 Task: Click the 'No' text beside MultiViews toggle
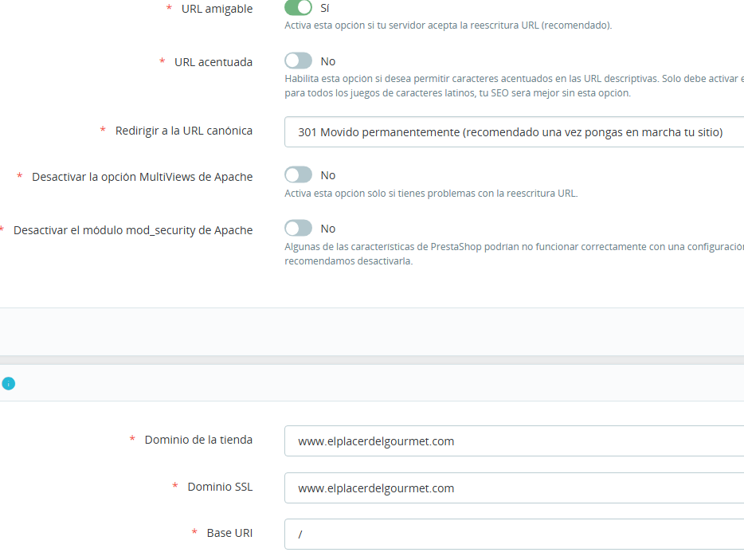[x=328, y=175]
